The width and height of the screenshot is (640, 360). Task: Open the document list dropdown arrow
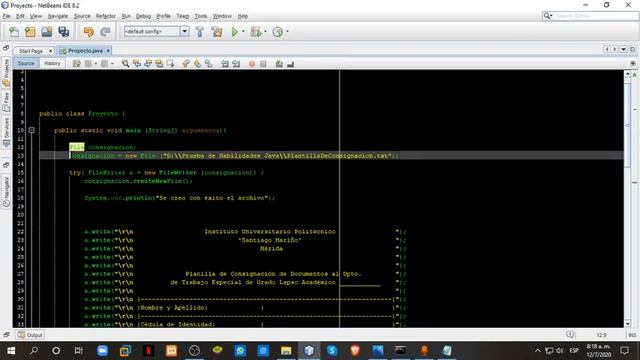coord(624,49)
